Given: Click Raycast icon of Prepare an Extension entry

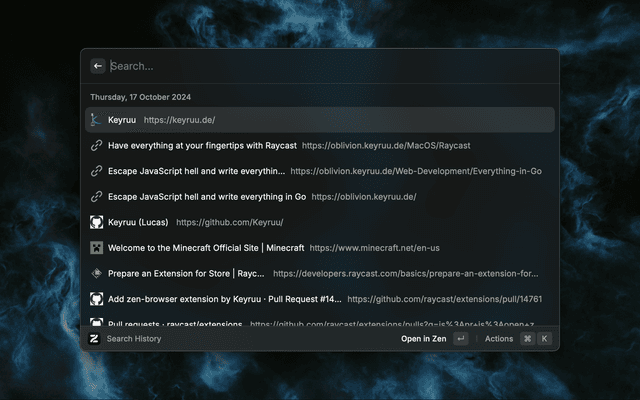Looking at the screenshot, I should (x=97, y=273).
